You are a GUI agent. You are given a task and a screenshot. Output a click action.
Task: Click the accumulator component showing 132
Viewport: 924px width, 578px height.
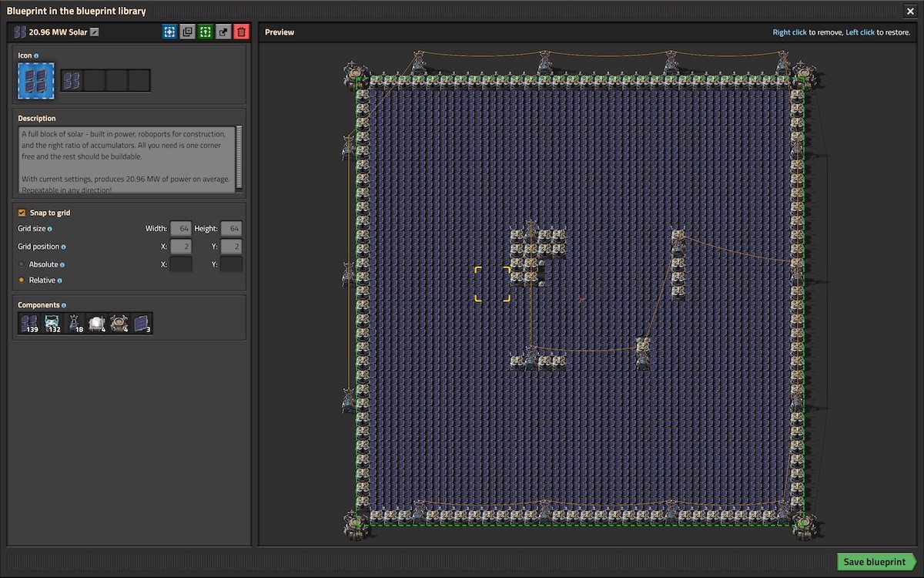click(52, 324)
